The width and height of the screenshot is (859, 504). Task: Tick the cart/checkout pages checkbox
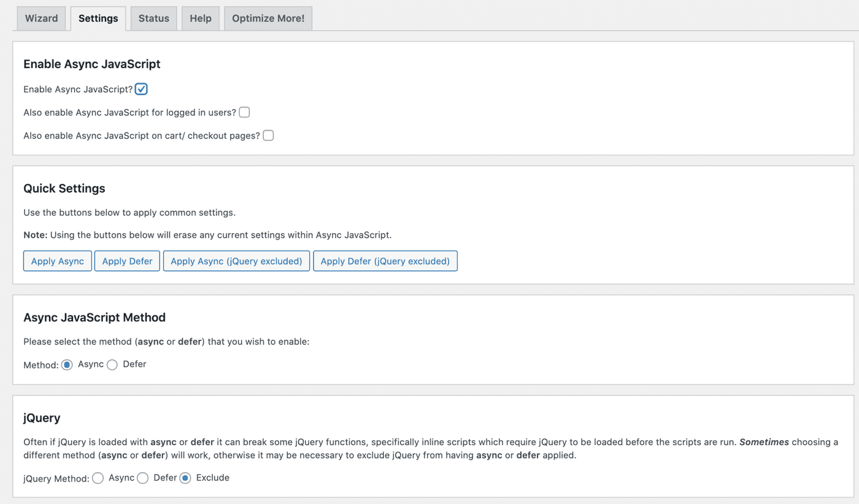click(268, 136)
